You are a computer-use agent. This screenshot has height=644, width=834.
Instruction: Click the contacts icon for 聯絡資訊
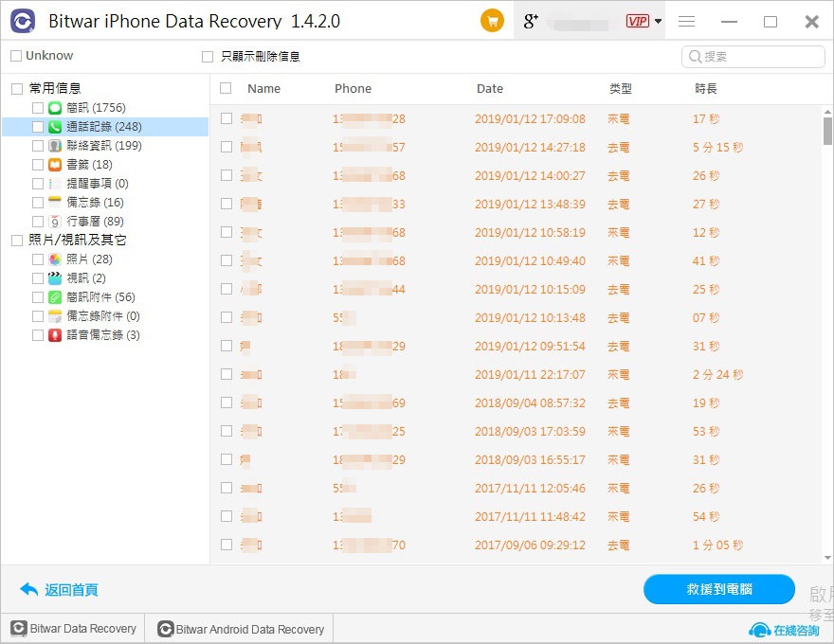[55, 146]
